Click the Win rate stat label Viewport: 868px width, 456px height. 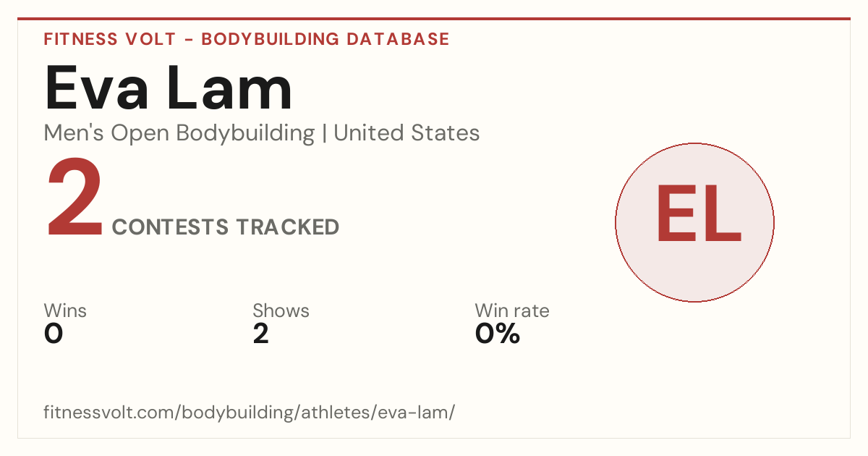click(x=512, y=311)
